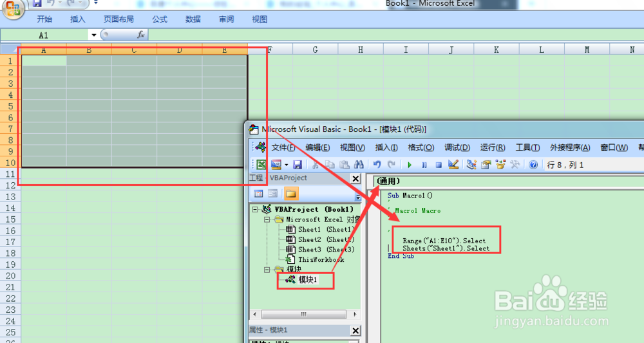
Task: Click the green Run macro play icon
Action: point(410,165)
